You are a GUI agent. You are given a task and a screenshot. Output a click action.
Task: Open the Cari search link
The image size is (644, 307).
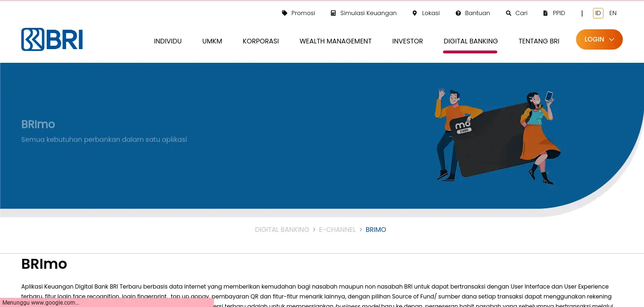[521, 13]
